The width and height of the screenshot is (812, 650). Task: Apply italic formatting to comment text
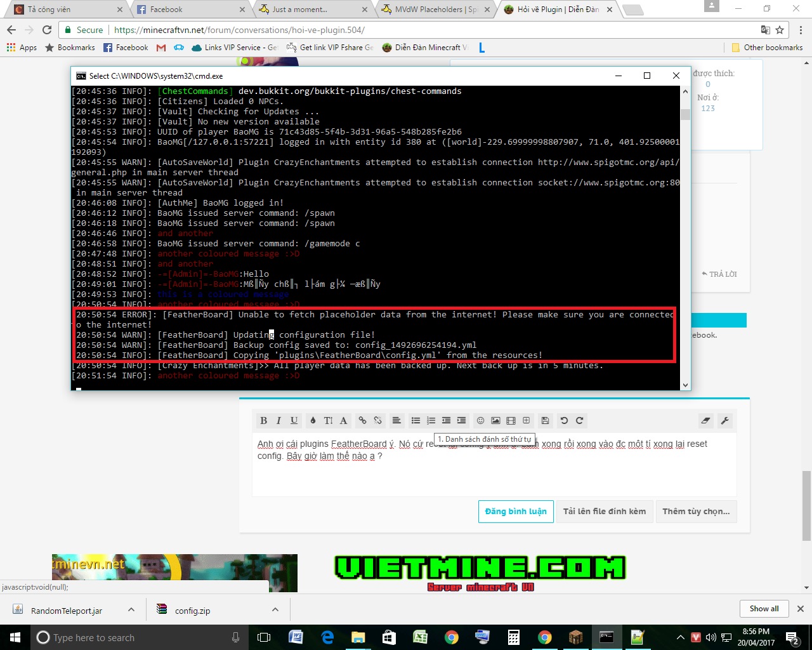coord(278,420)
